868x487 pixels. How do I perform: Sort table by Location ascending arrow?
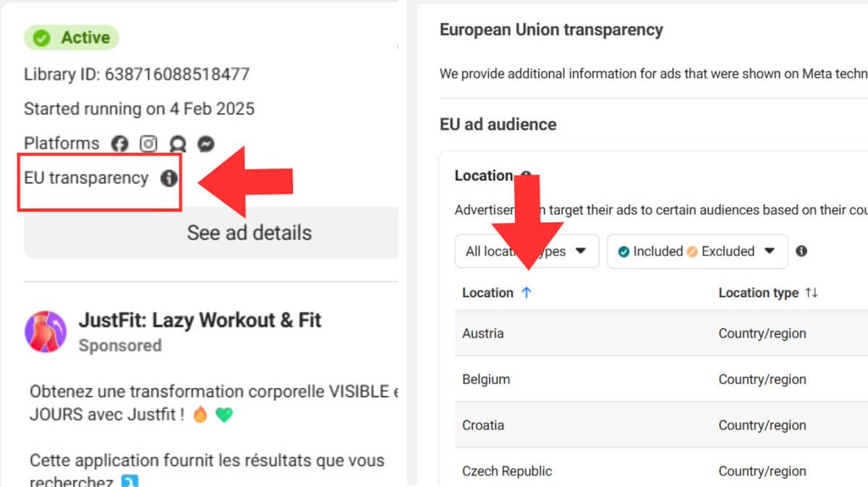point(526,292)
